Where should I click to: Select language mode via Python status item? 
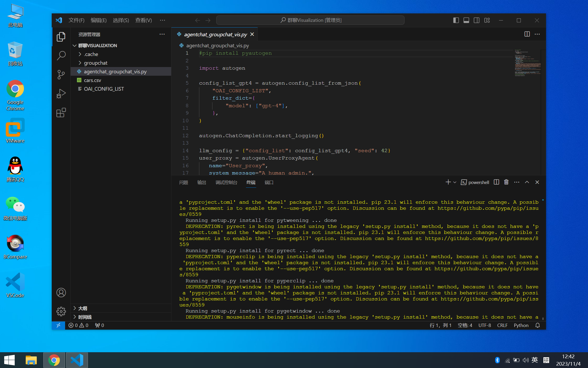click(521, 325)
